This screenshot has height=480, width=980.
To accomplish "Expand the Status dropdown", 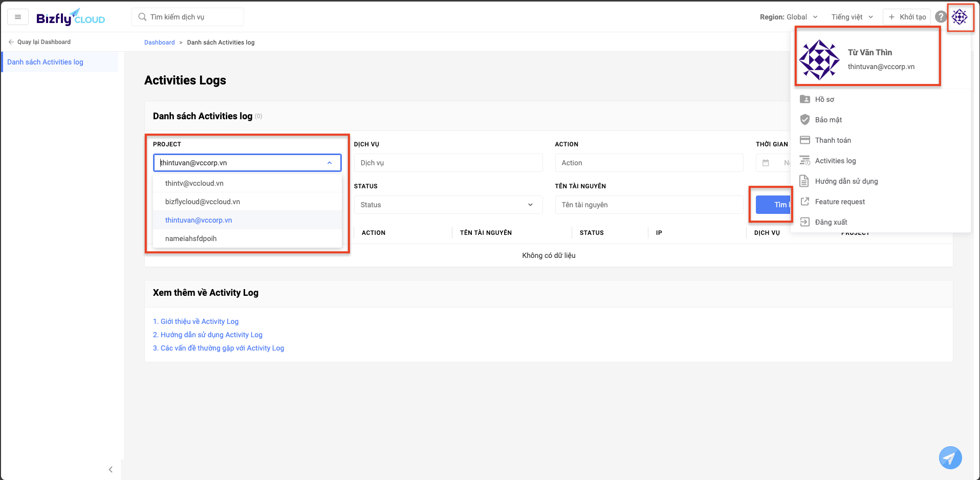I will (448, 205).
